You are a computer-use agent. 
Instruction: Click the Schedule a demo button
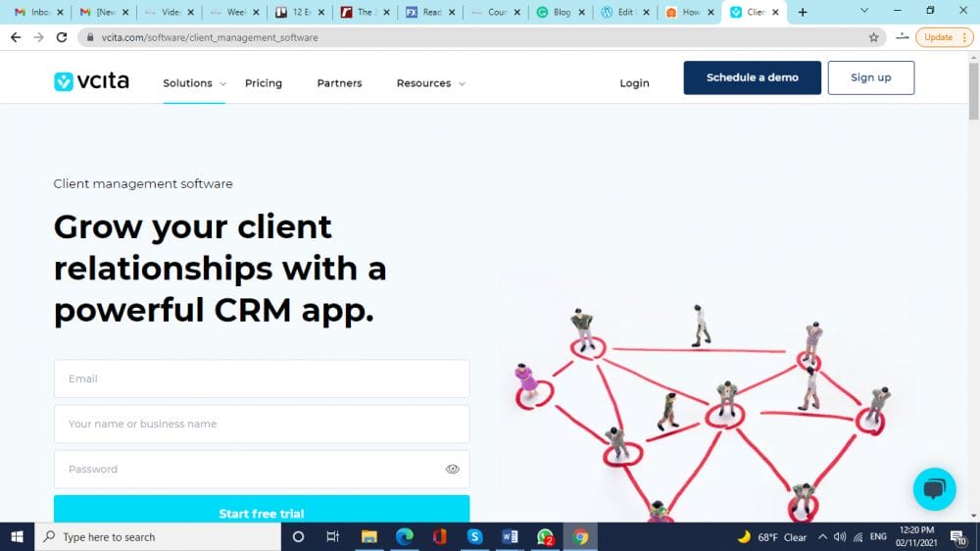click(752, 77)
